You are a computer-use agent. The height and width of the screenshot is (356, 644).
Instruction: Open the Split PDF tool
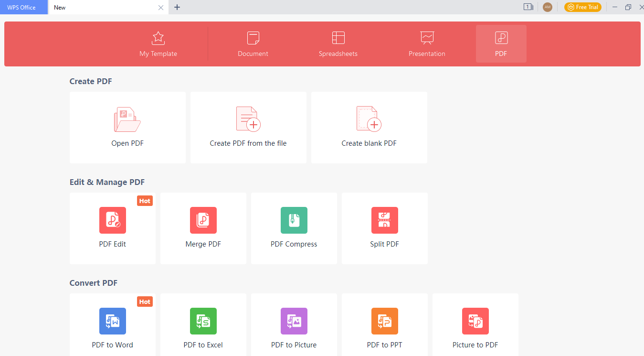click(x=384, y=228)
